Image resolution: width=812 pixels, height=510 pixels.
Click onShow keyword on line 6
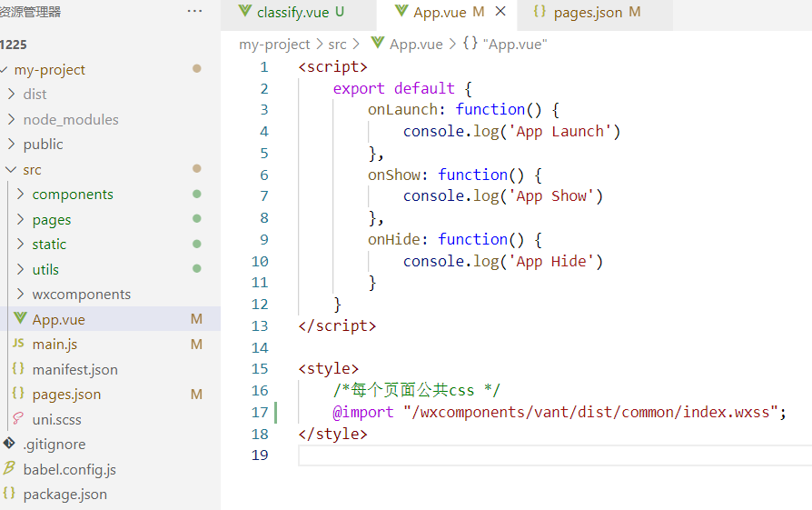point(393,175)
